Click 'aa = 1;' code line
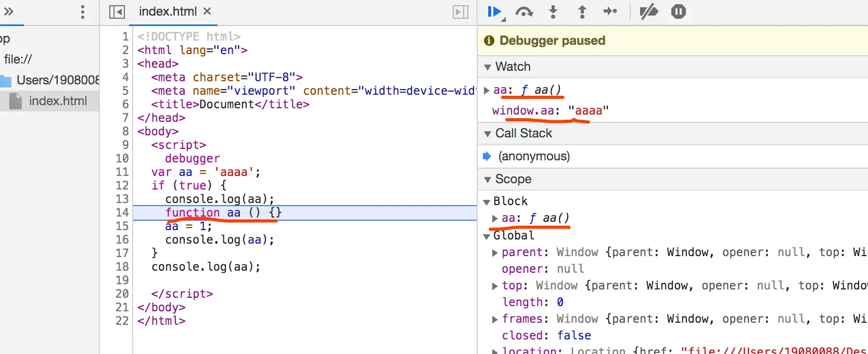Image resolution: width=868 pixels, height=354 pixels. point(188,226)
